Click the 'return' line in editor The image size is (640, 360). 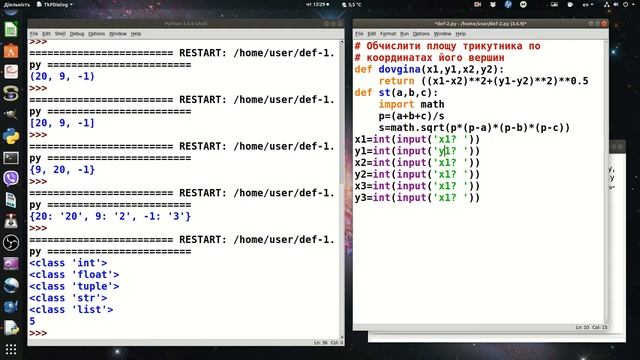483,81
